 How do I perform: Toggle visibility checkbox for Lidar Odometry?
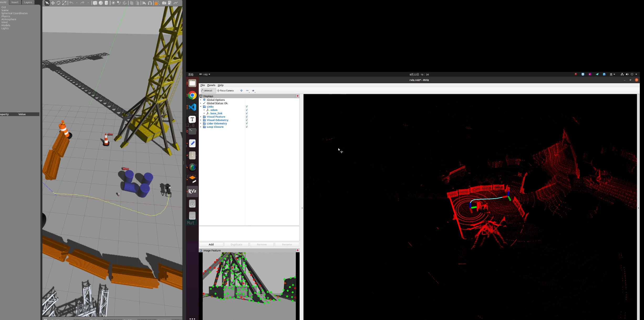pyautogui.click(x=247, y=123)
